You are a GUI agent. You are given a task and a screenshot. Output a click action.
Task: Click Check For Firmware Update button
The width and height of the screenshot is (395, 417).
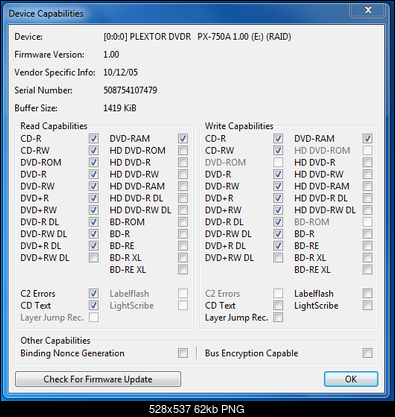(x=98, y=379)
